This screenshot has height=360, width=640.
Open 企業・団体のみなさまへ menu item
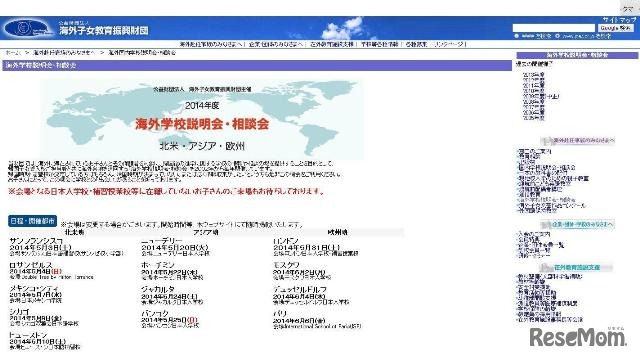click(x=276, y=44)
